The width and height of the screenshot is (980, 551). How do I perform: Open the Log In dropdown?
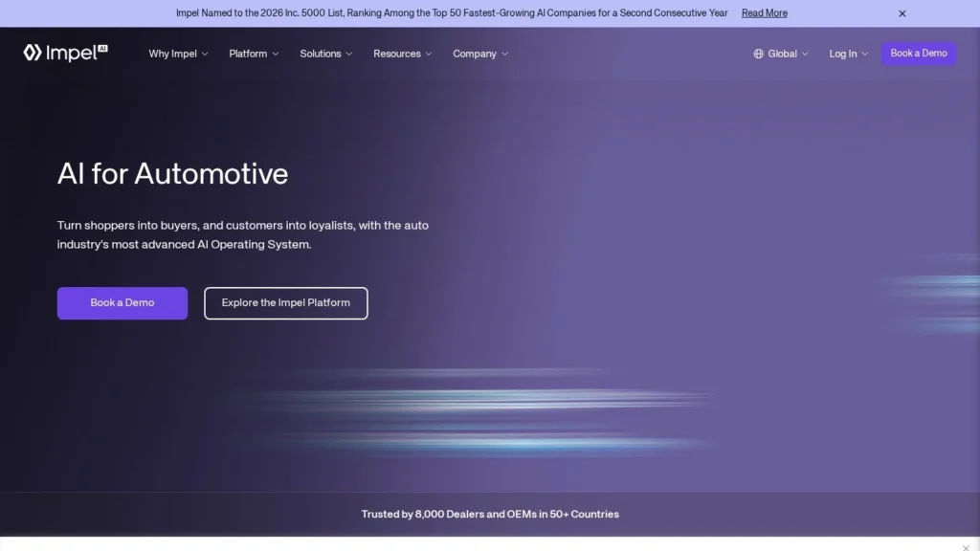pyautogui.click(x=848, y=54)
